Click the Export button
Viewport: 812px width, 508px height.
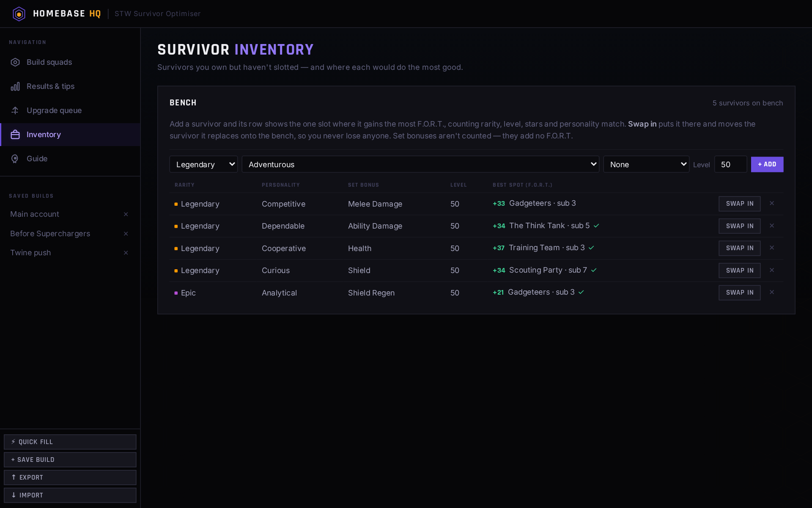(70, 478)
